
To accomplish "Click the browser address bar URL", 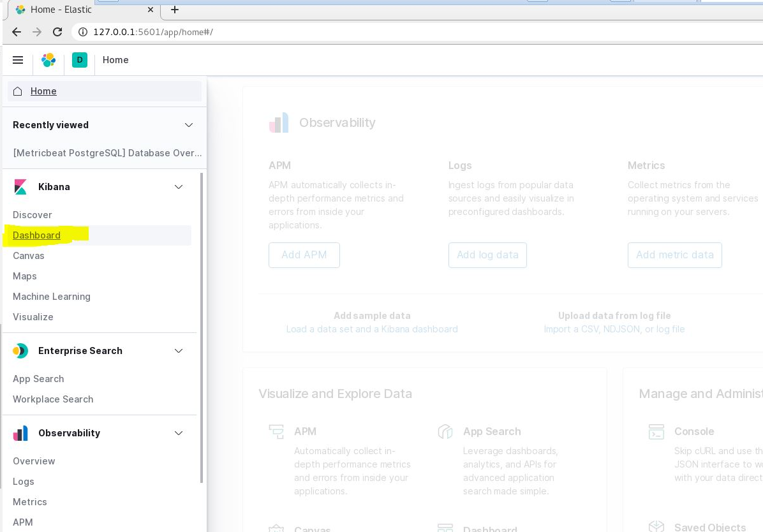I will pos(153,32).
